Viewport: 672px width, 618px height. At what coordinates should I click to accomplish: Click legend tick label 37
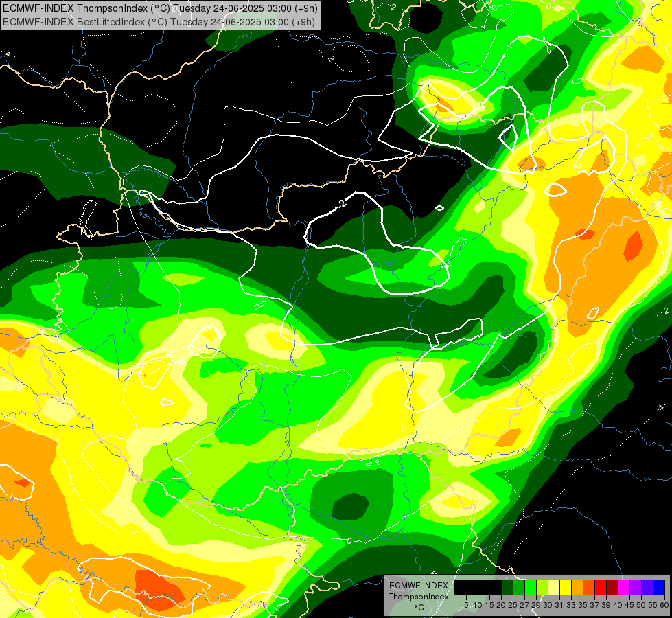[594, 605]
